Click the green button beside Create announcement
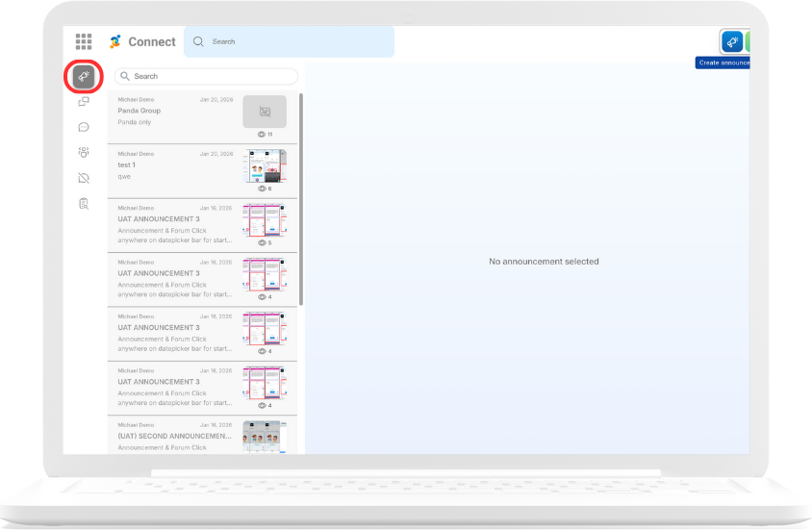The image size is (812, 530). click(748, 41)
